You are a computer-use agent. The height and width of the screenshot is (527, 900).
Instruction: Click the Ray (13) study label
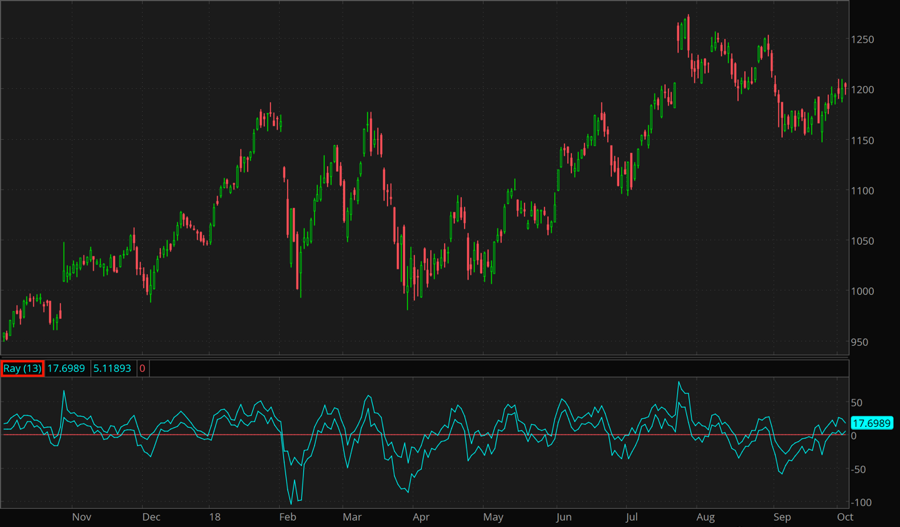point(22,368)
